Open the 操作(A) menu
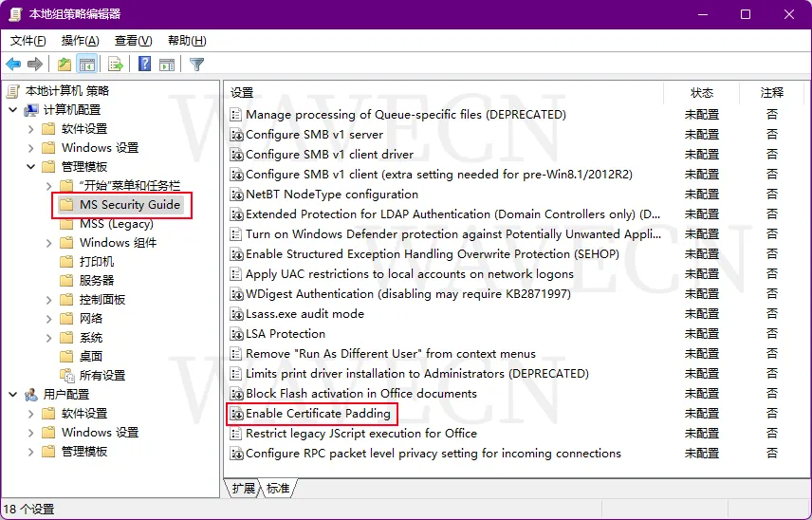812x520 pixels. point(81,41)
